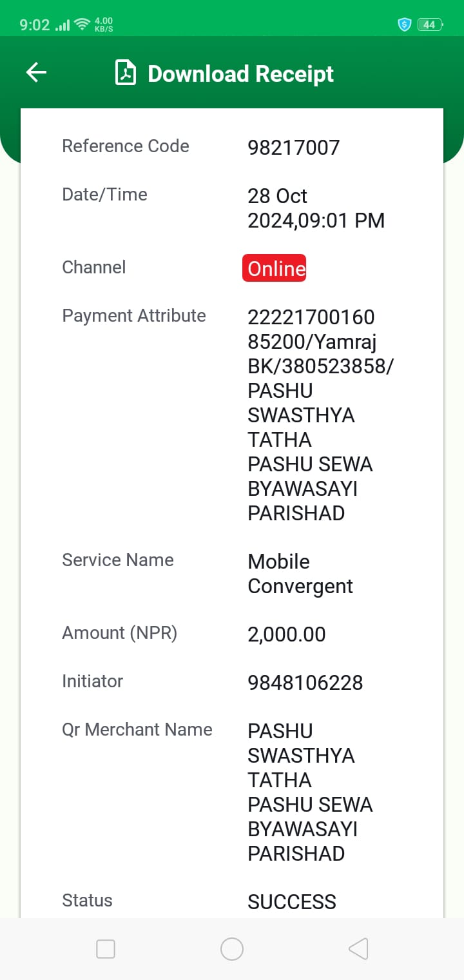The height and width of the screenshot is (980, 464).
Task: Click the PDF download receipt icon
Action: click(125, 73)
